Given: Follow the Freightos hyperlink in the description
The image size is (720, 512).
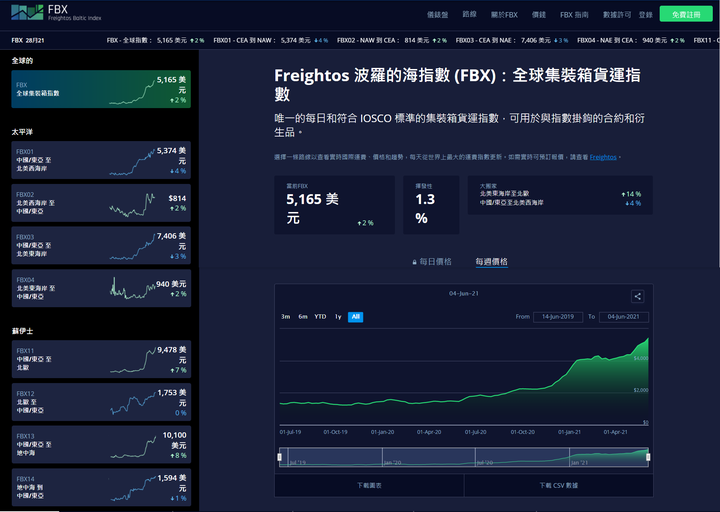Looking at the screenshot, I should [603, 157].
